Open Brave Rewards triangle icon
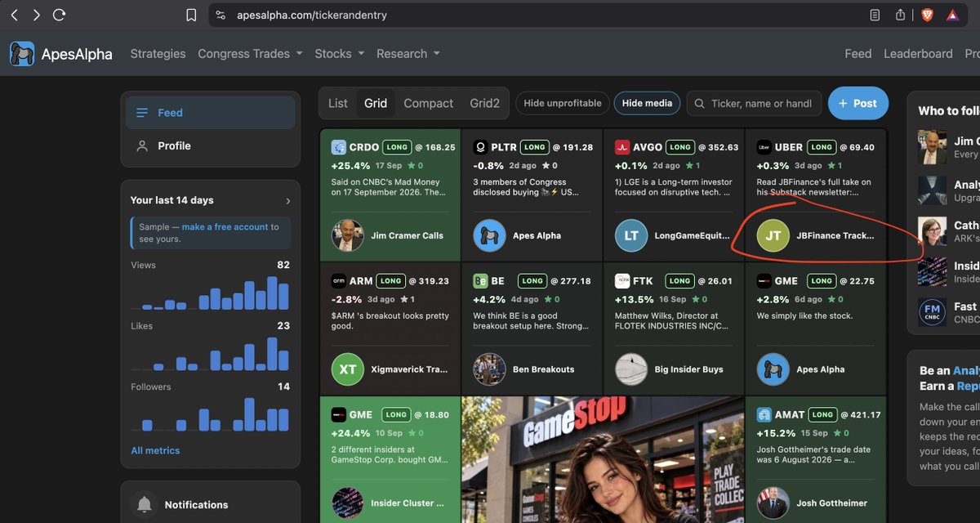The image size is (980, 523). tap(952, 15)
